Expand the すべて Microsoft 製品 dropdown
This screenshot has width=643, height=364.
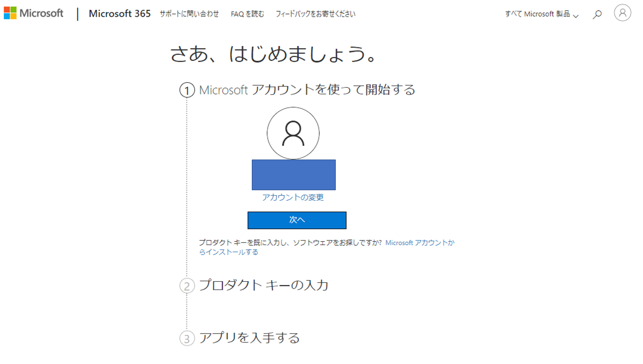(542, 14)
